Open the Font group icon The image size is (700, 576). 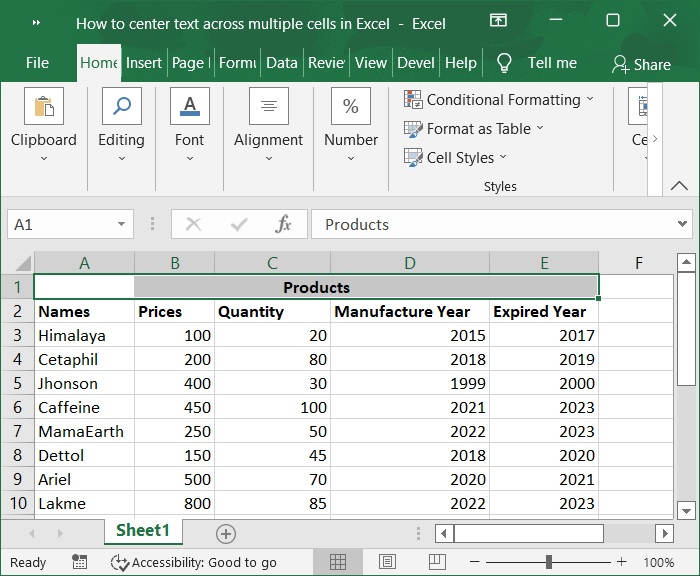(x=189, y=108)
